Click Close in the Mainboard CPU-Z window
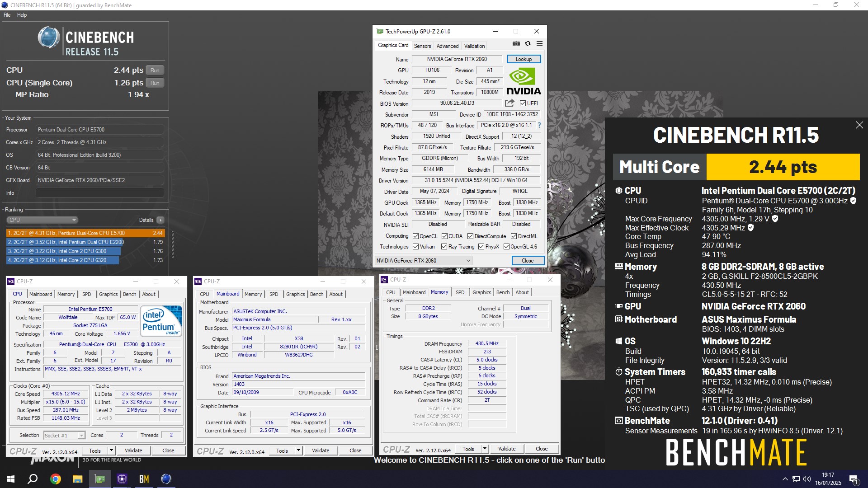This screenshot has height=488, width=868. (x=355, y=450)
